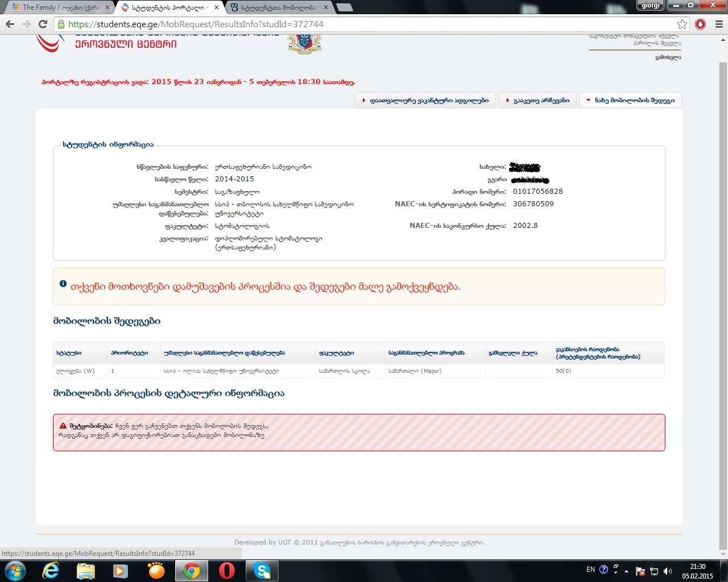Open the Chrome menu
This screenshot has height=582, width=728.
718,24
